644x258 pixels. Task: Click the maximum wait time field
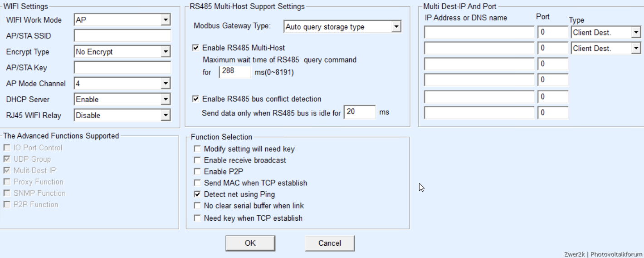pos(235,72)
